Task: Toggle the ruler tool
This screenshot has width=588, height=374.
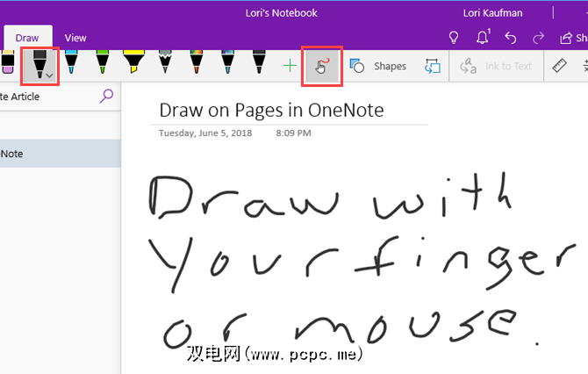Action: (559, 66)
